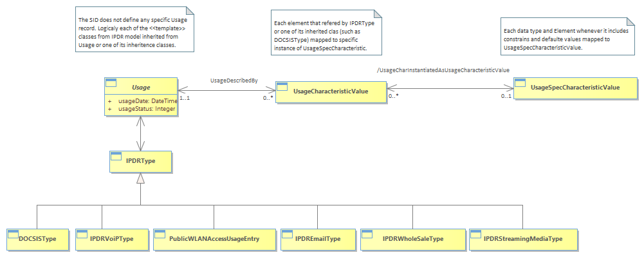This screenshot has height=257, width=644.
Task: Click the class icon on IPDRStreamingMediaType
Action: (476, 234)
